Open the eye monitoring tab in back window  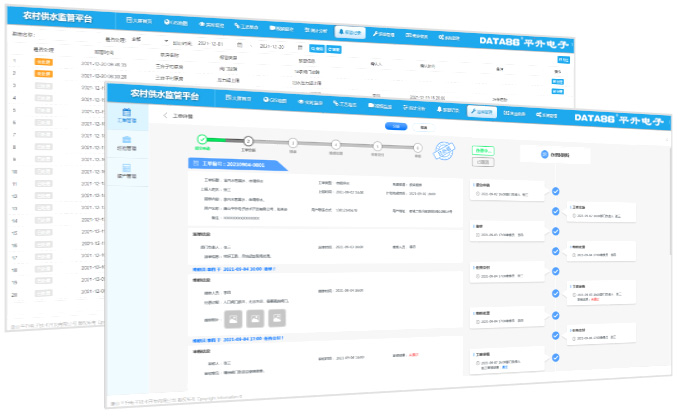(x=211, y=25)
